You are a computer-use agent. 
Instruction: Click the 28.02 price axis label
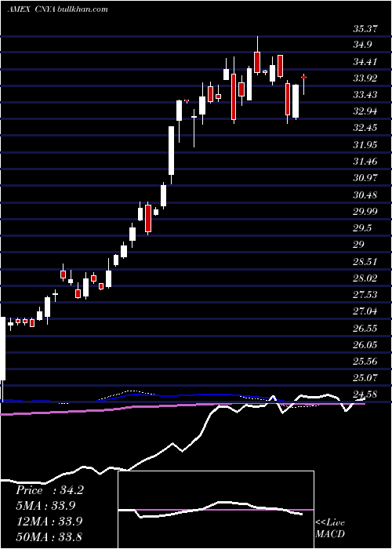click(365, 278)
